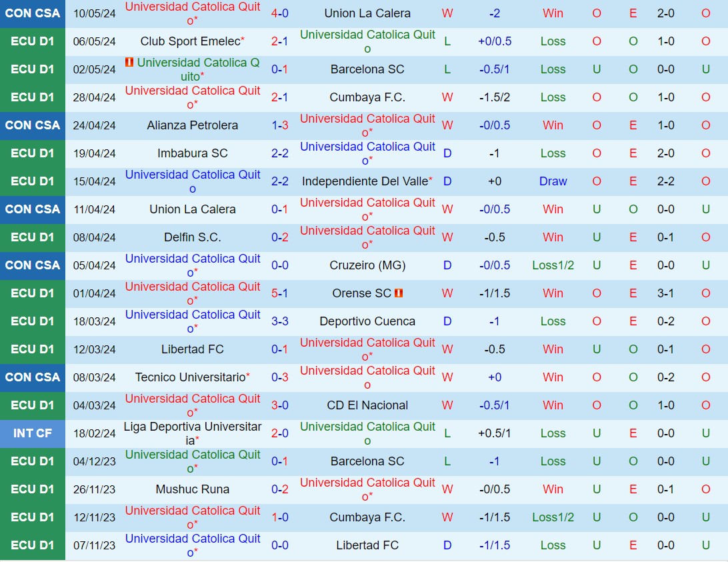Click the 0-3 score against Tecnico Universitario
Screen dimensions: 728x562
coord(279,377)
